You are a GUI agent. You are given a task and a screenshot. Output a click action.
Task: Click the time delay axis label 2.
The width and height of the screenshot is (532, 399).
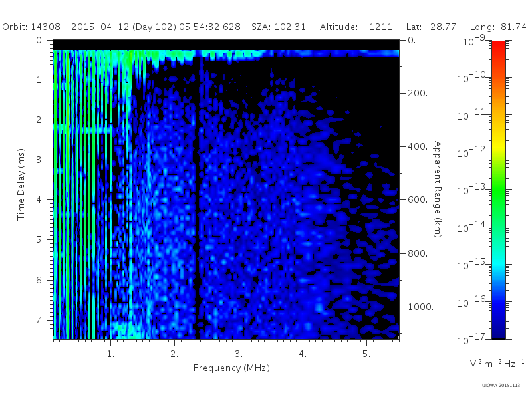(40, 120)
